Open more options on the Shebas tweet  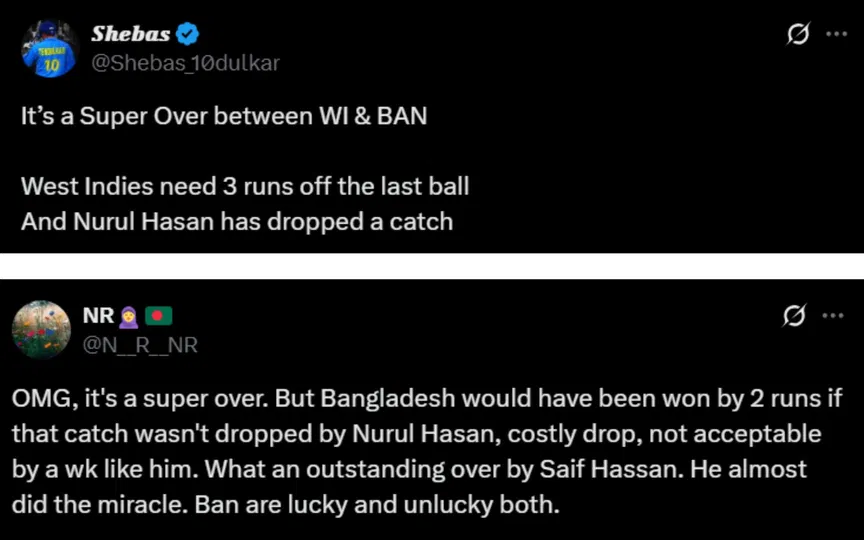click(x=835, y=35)
